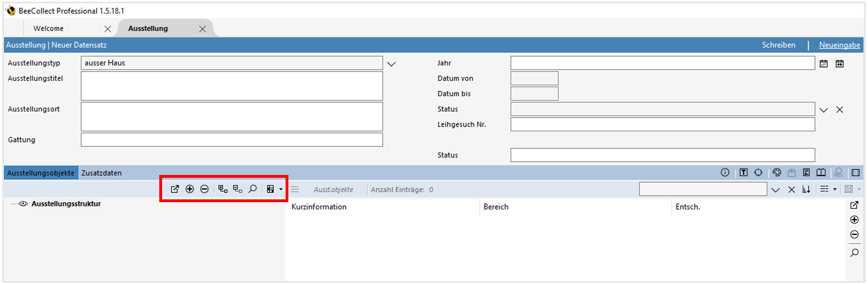Viewport: 868px width, 284px height.
Task: Click the search magnifier in the structure toolbar
Action: coord(253,189)
